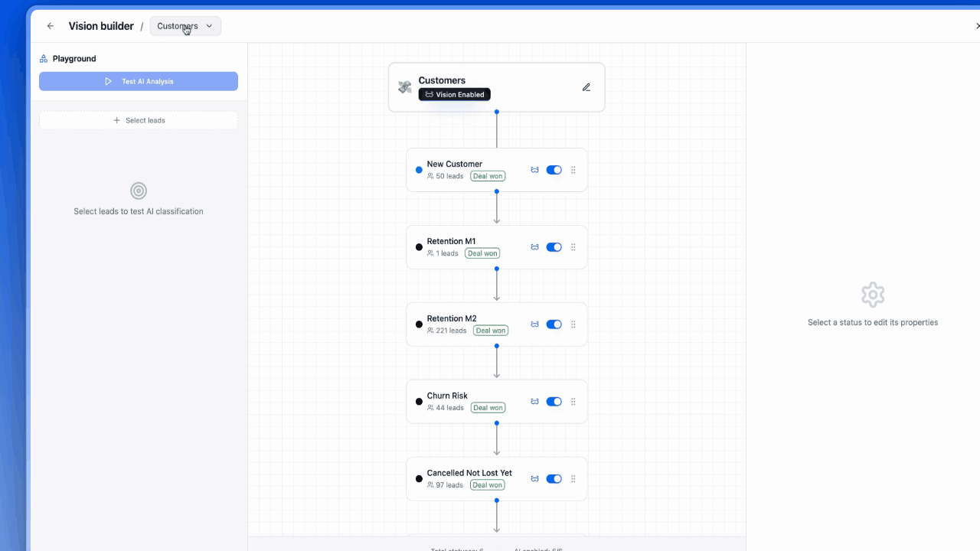Screen dimensions: 980x551
Task: Click drag handle on Retention M2 card
Action: pyautogui.click(x=573, y=324)
